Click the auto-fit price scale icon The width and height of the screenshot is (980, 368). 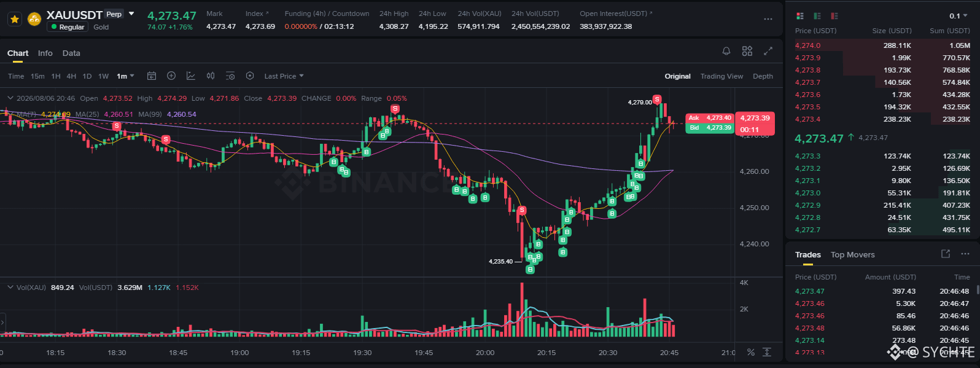(x=767, y=352)
